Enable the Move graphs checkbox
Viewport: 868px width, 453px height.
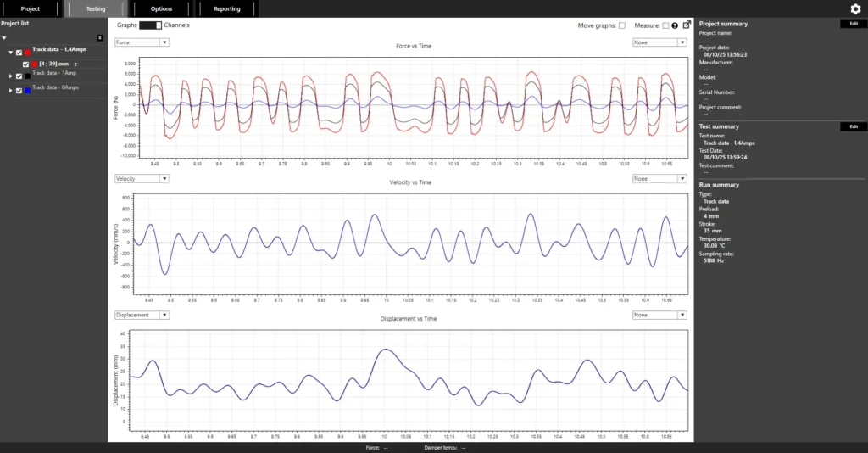click(x=622, y=25)
